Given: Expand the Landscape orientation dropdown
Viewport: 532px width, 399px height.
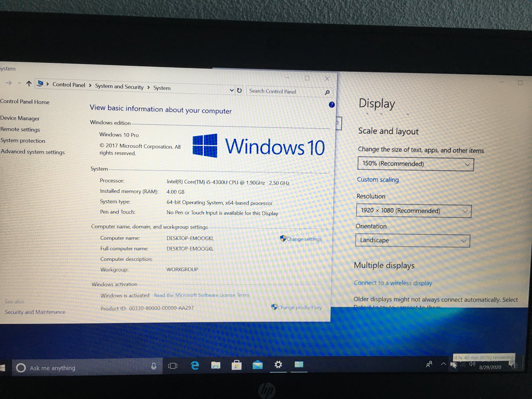Looking at the screenshot, I should [412, 241].
